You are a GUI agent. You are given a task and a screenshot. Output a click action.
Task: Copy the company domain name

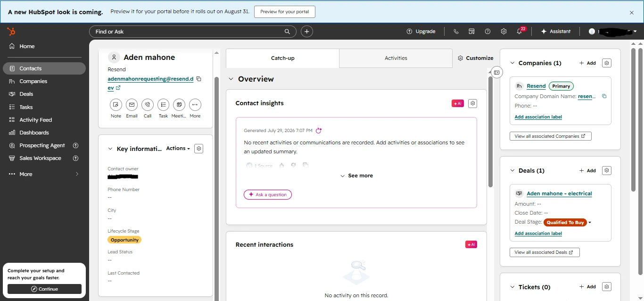[x=604, y=96]
